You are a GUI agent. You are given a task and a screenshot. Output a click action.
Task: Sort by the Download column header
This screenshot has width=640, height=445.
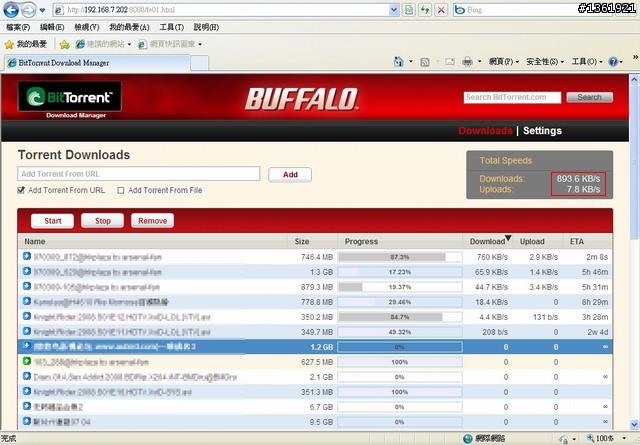click(x=487, y=242)
